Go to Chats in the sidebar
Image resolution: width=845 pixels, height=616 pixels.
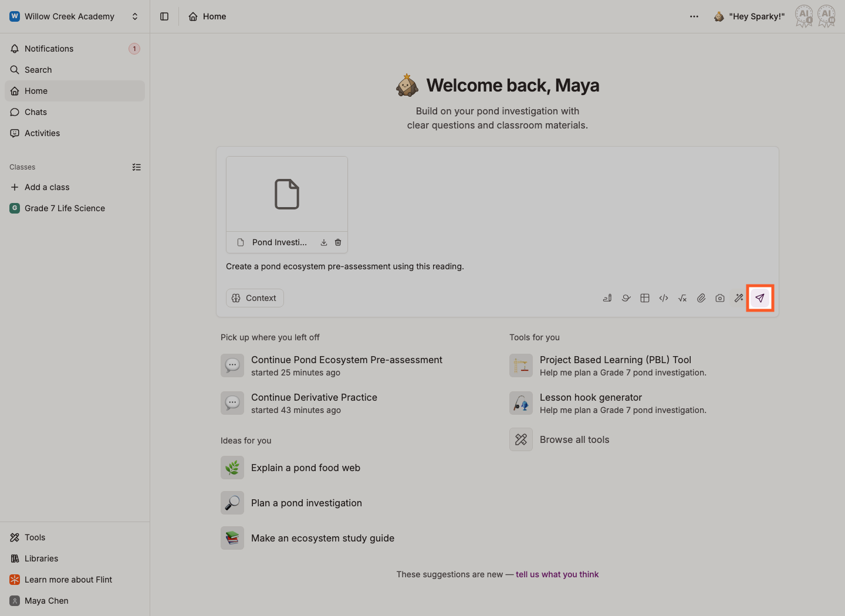point(75,112)
